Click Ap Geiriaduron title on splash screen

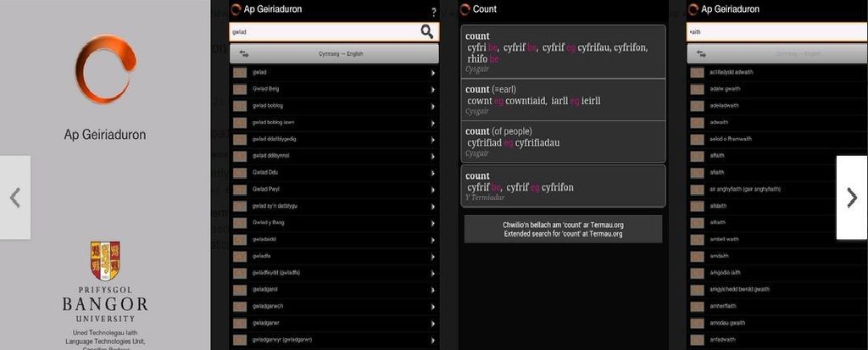click(x=105, y=135)
